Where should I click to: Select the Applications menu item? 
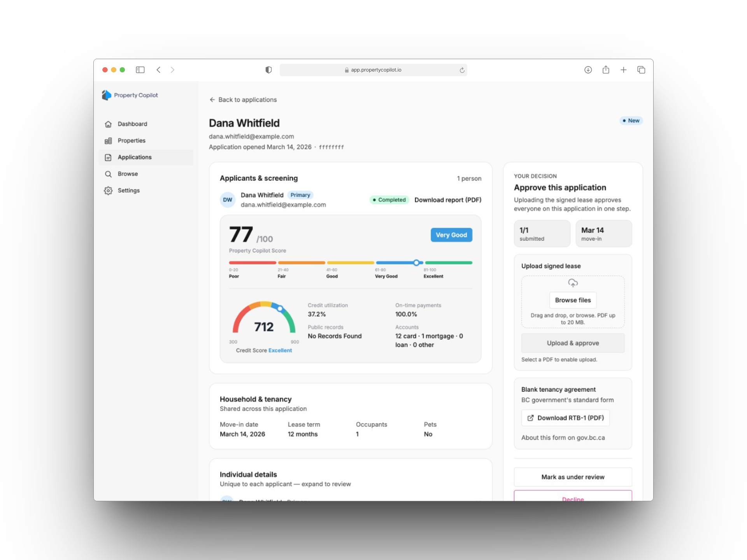click(146, 157)
